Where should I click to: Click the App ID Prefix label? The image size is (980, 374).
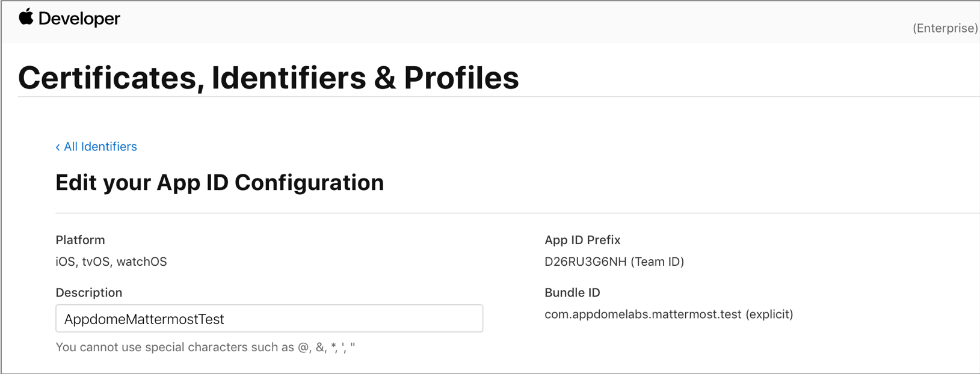[582, 240]
